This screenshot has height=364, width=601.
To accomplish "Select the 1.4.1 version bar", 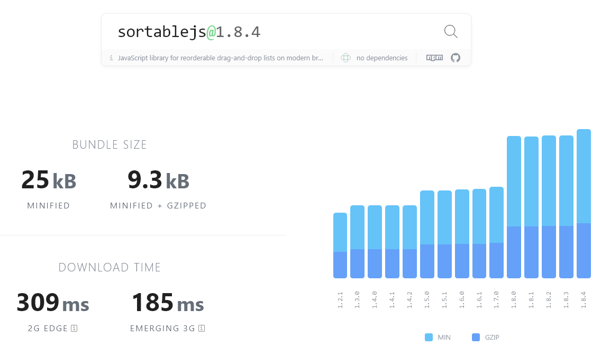I will [x=392, y=242].
